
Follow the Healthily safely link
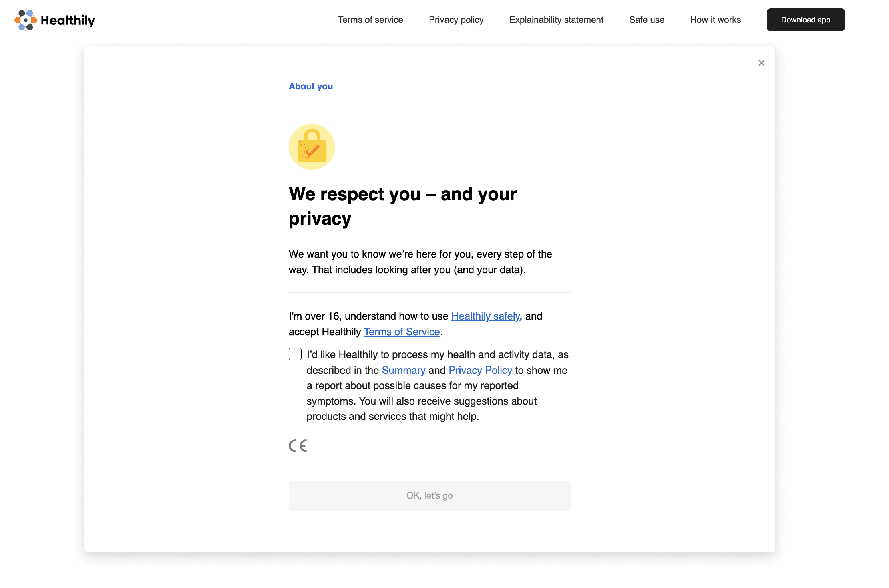coord(485,316)
